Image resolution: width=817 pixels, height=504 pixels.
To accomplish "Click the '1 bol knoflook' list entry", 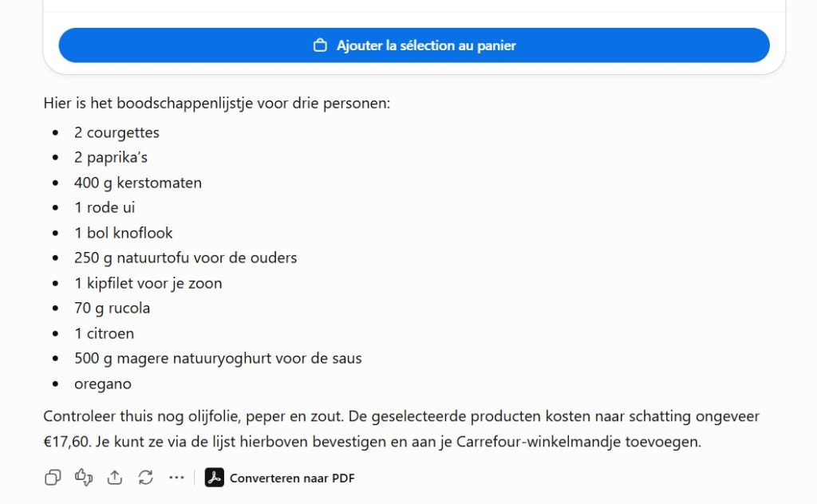I will point(124,233).
